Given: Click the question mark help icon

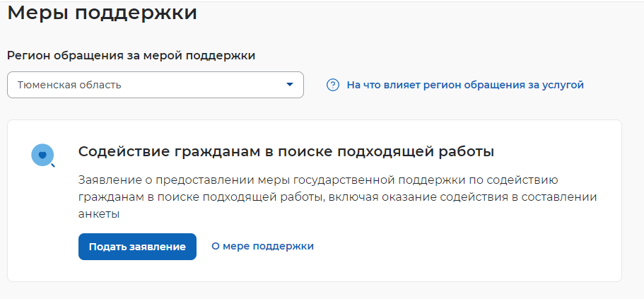Looking at the screenshot, I should [x=333, y=85].
